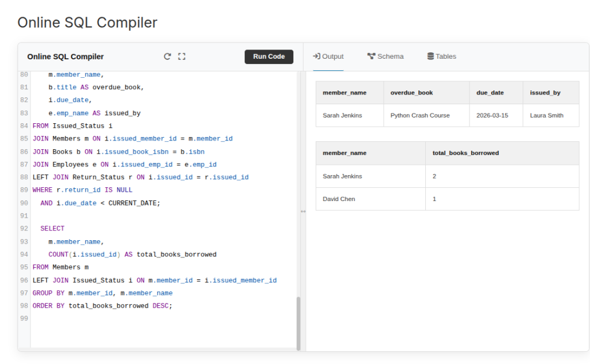Click the due_date column header
The image size is (590, 364).
point(490,93)
